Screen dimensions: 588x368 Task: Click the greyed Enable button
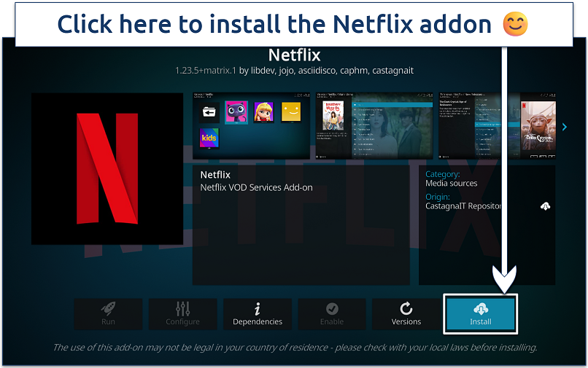pos(332,314)
